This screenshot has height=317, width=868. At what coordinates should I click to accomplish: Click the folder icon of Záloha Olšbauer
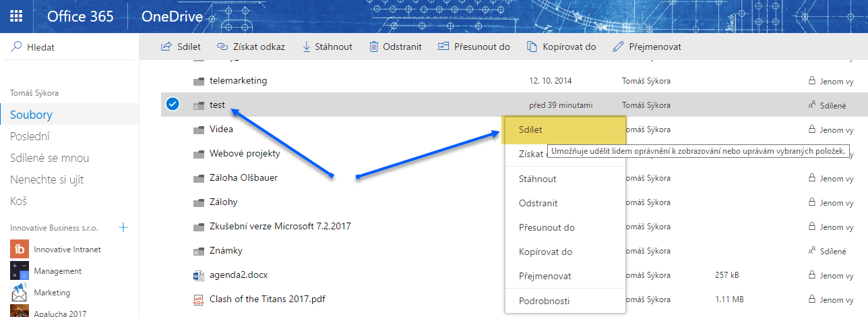pyautogui.click(x=198, y=178)
